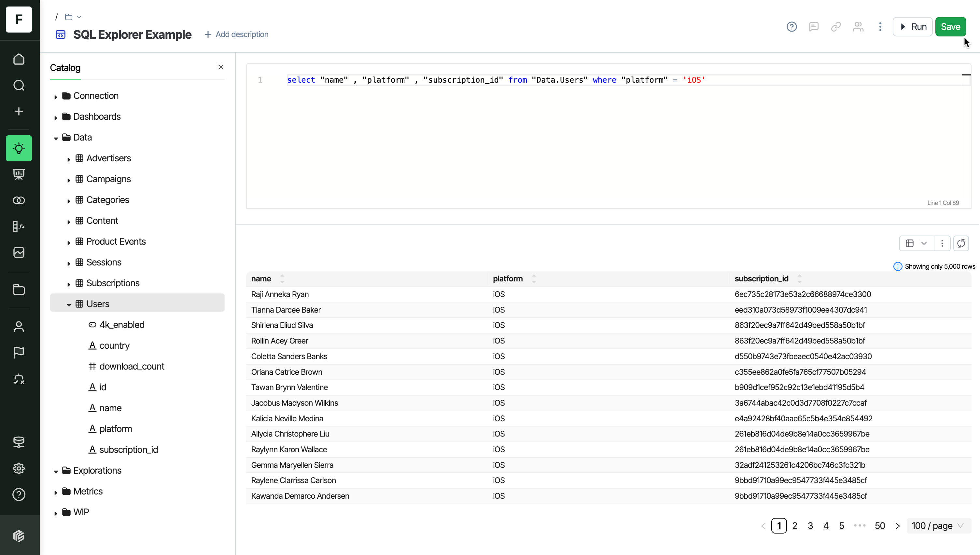This screenshot has width=980, height=555.
Task: Close the Catalog panel
Action: click(220, 67)
